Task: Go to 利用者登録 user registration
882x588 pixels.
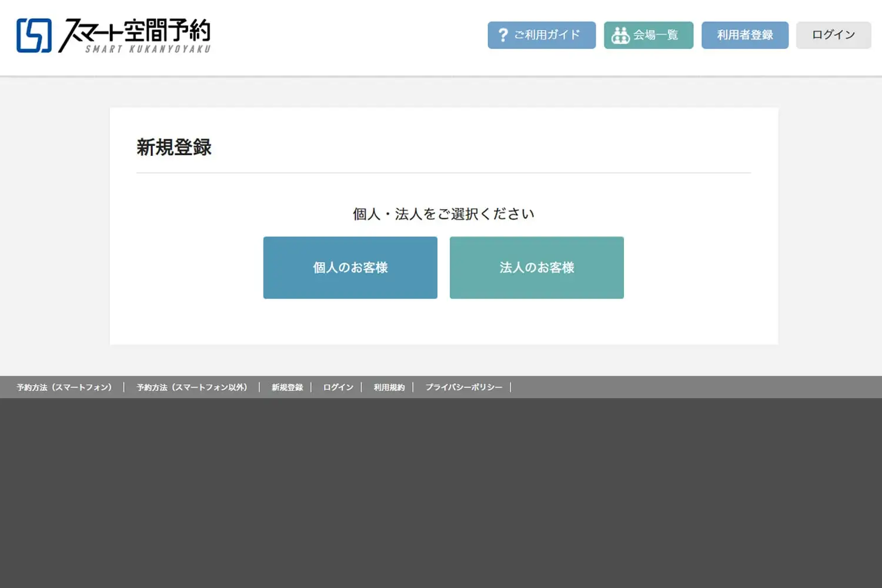Action: coord(745,35)
